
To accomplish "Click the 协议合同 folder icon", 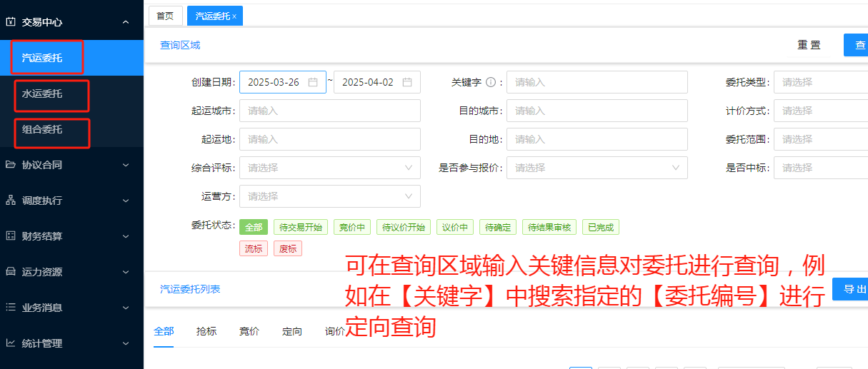I will (11, 165).
